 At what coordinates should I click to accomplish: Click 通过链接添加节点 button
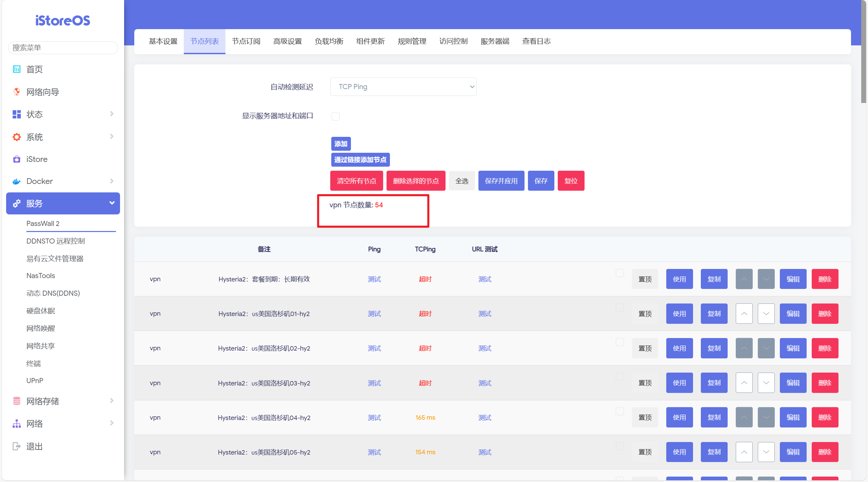[x=360, y=160]
